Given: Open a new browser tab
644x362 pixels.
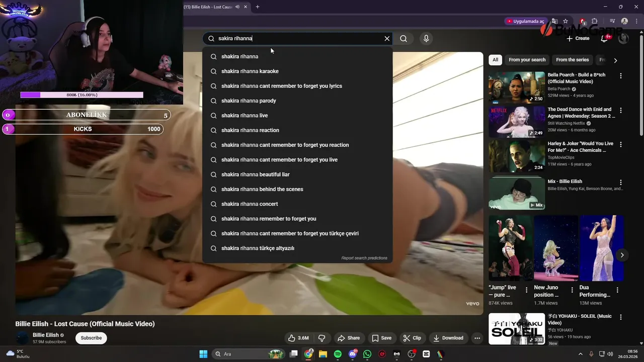Looking at the screenshot, I should (x=258, y=7).
